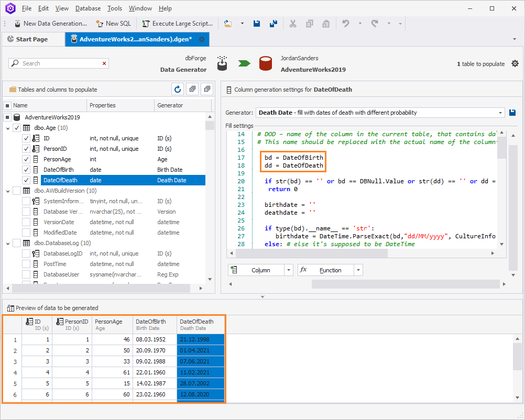
Task: Open the Function button dropdown arrow
Action: [358, 270]
